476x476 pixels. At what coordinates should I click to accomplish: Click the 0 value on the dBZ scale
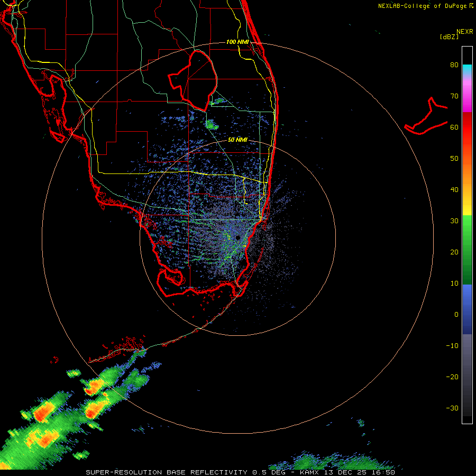tap(456, 315)
